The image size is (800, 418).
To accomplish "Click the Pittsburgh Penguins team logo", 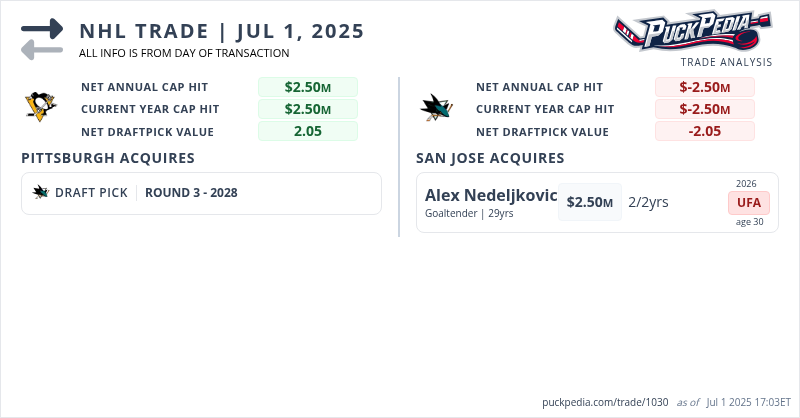I will click(41, 108).
